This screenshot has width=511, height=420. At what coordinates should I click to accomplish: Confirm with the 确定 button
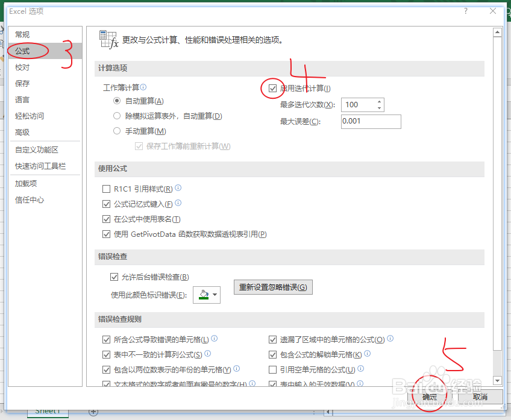click(430, 397)
